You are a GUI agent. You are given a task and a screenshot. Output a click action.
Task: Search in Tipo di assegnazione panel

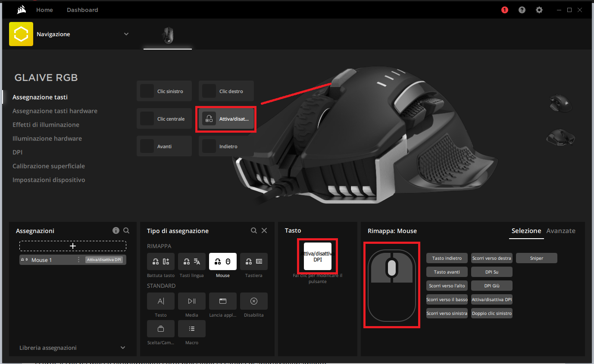[254, 230]
